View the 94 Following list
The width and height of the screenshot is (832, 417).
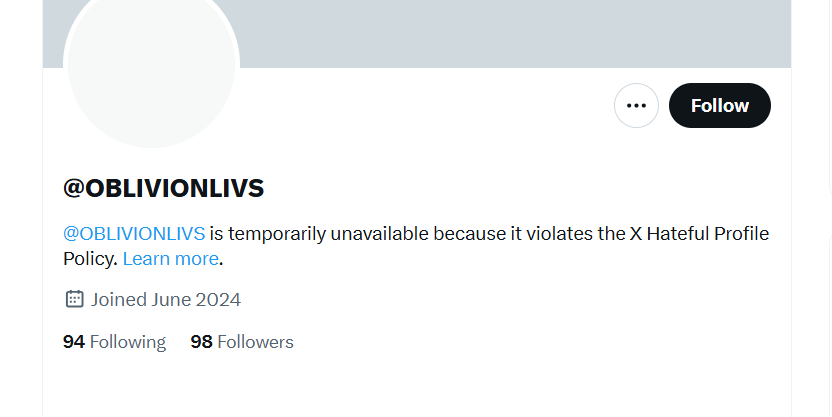(x=114, y=342)
